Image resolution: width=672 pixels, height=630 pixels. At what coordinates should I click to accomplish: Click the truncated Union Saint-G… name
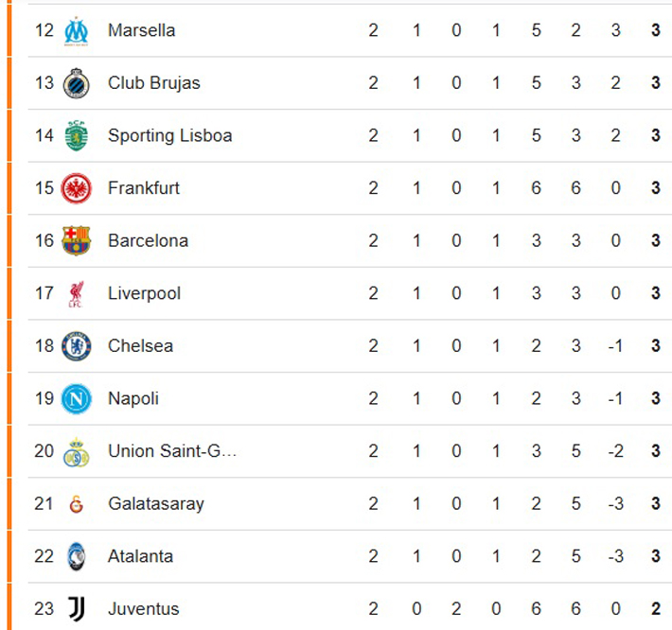tap(172, 451)
